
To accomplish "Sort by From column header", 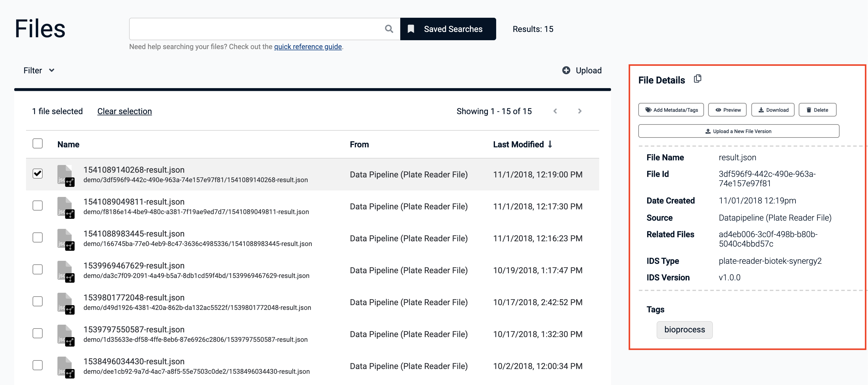I will (359, 144).
